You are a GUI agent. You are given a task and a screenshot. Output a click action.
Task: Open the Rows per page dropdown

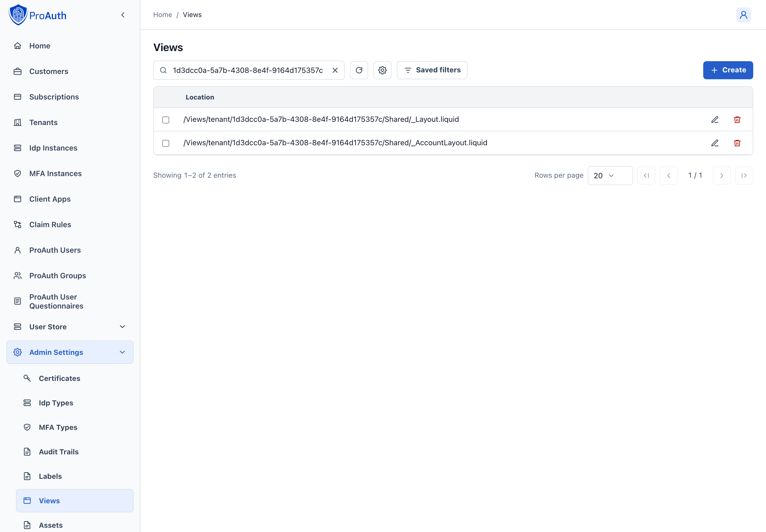click(610, 176)
